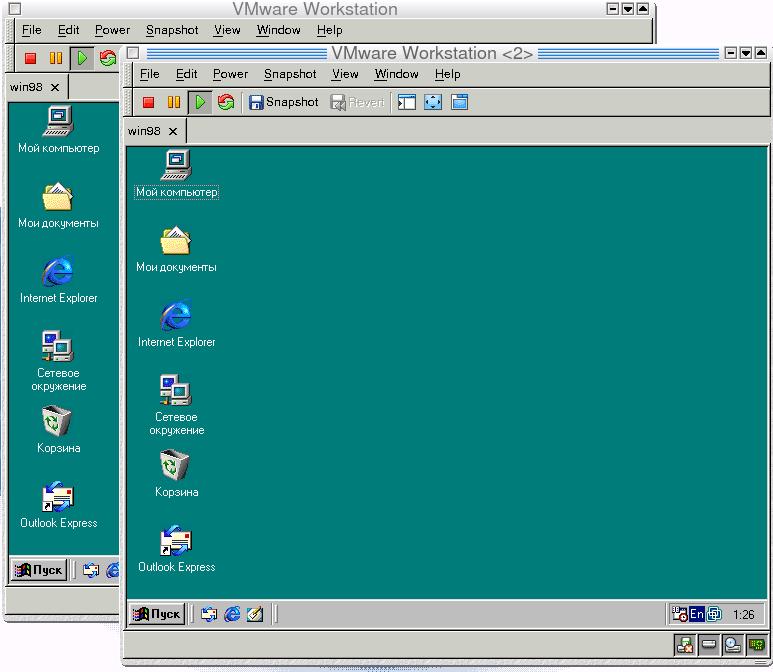Click the first view-mode icon next to Revert in the <2> toolbar
Viewport: 773px width, 672px height.
coord(407,102)
